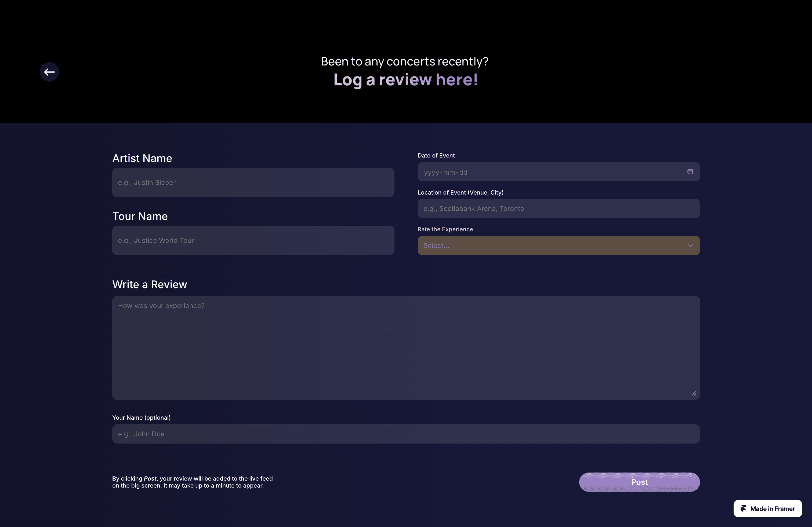The width and height of the screenshot is (812, 527).
Task: Click the Location of Event input
Action: point(559,208)
